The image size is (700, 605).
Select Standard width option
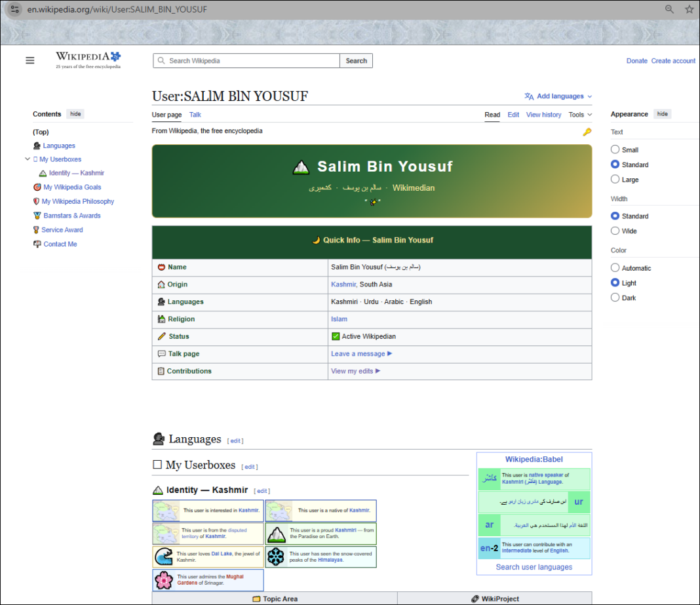tap(615, 216)
